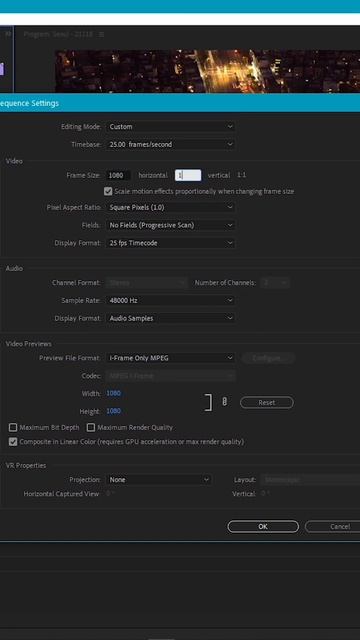Click the horizontal Frame Size field 1080

[x=118, y=175]
